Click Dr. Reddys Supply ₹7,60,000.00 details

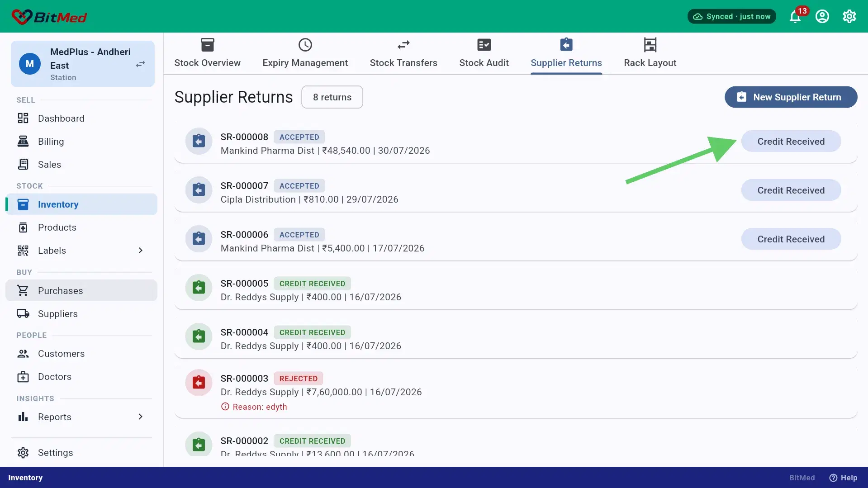tap(321, 392)
